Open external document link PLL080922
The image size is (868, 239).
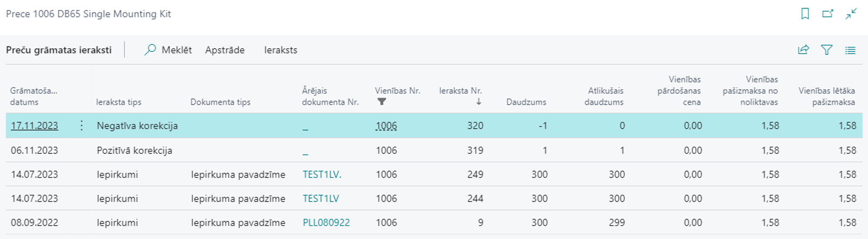coord(326,223)
